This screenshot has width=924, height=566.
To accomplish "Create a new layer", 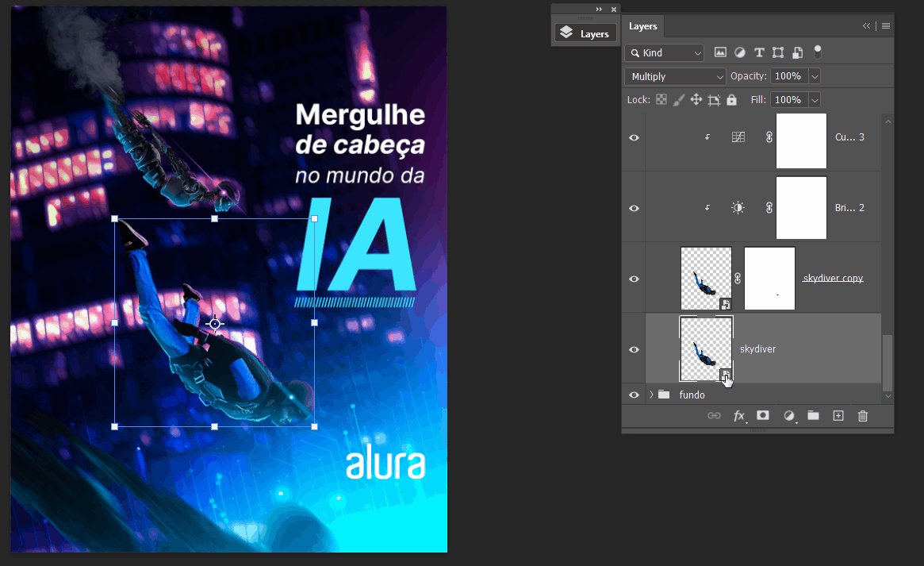I will point(838,416).
